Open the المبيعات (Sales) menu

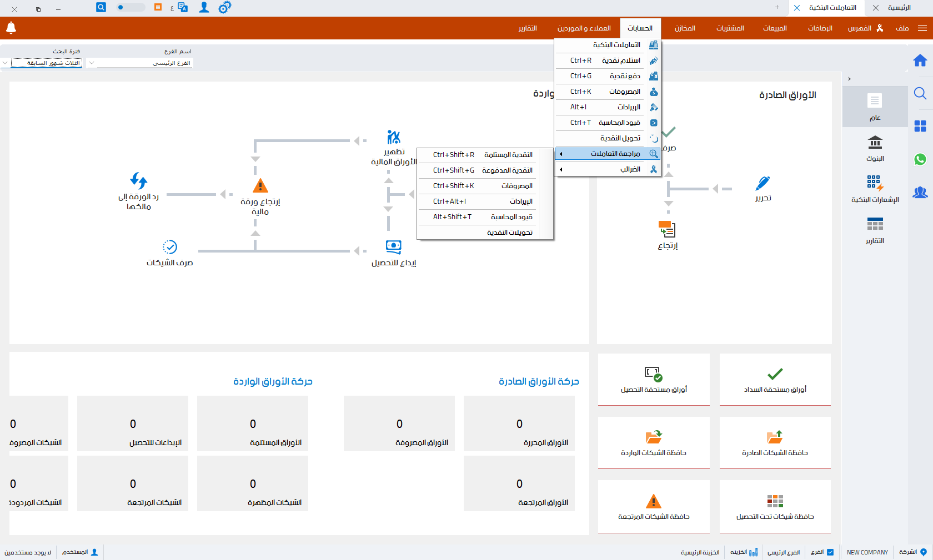click(x=774, y=28)
